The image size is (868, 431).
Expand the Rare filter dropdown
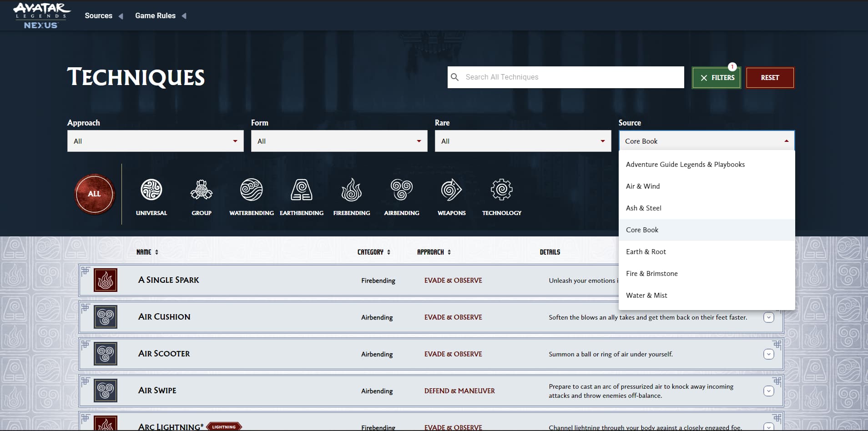point(523,141)
